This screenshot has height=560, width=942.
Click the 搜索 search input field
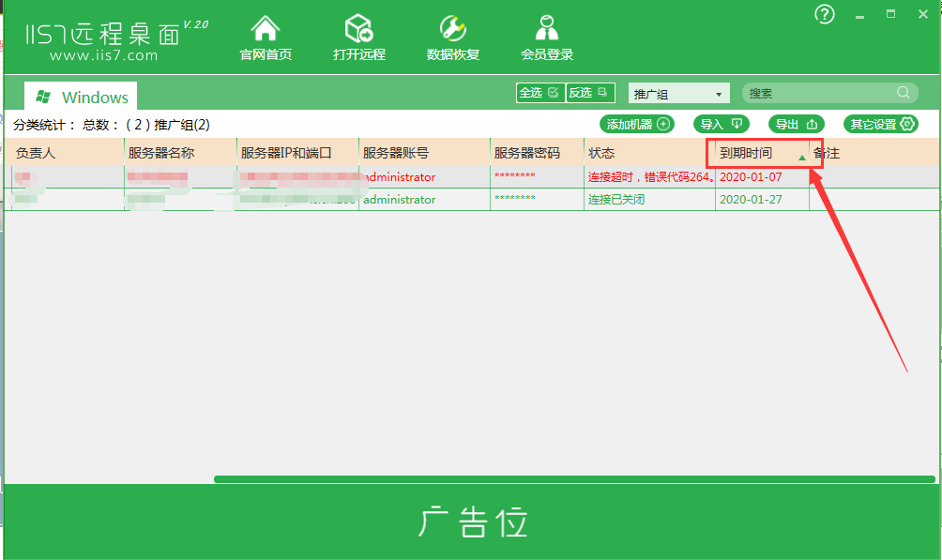[x=818, y=93]
